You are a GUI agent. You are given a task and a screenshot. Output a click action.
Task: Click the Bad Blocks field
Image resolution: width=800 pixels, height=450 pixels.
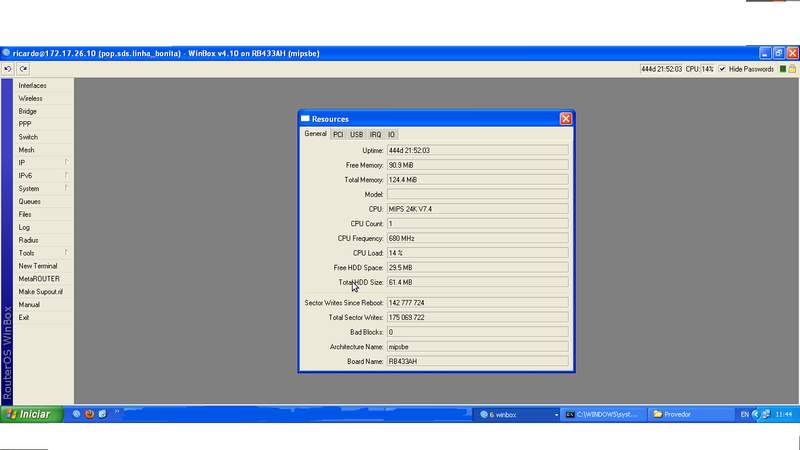pyautogui.click(x=478, y=332)
